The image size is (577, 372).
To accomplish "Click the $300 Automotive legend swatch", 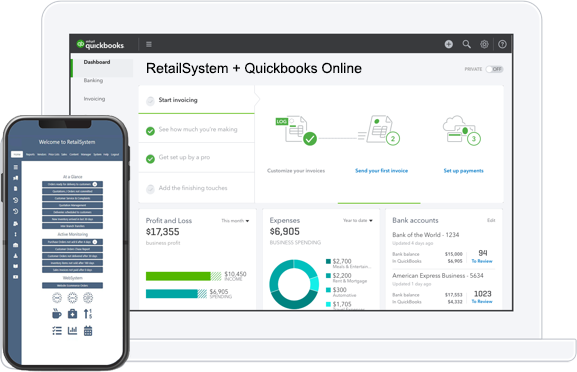I will tap(328, 290).
